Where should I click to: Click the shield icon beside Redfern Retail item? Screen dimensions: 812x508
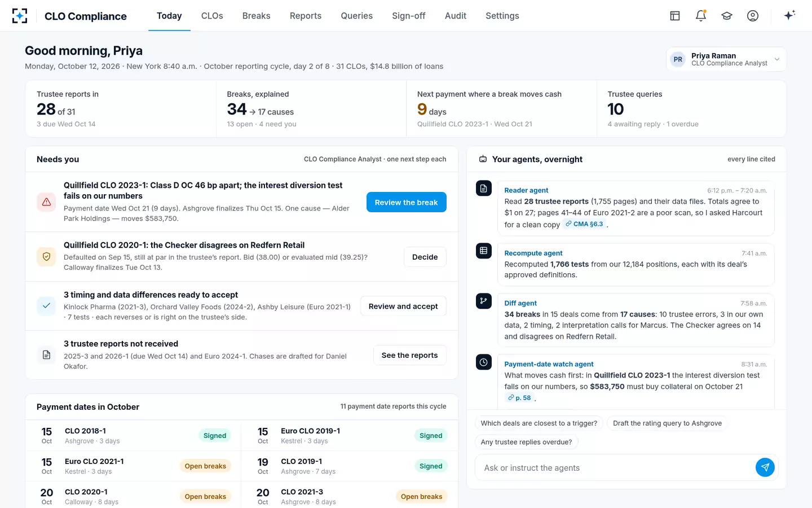coord(46,257)
